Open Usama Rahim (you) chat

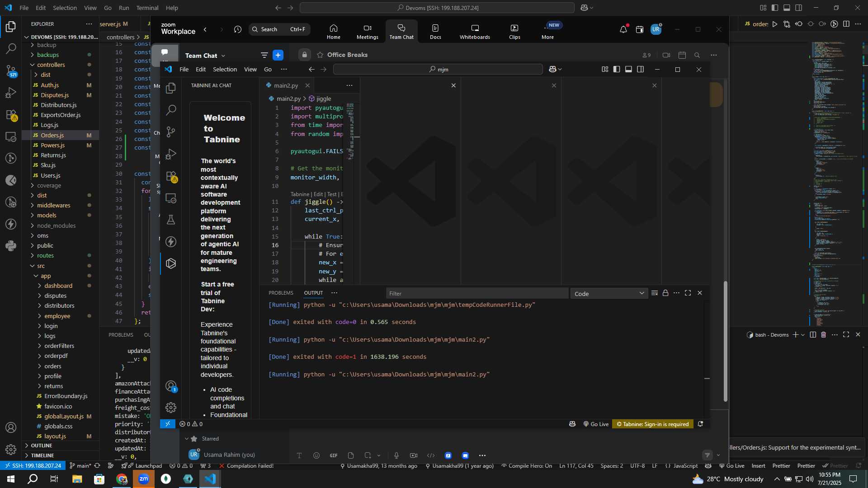click(229, 455)
